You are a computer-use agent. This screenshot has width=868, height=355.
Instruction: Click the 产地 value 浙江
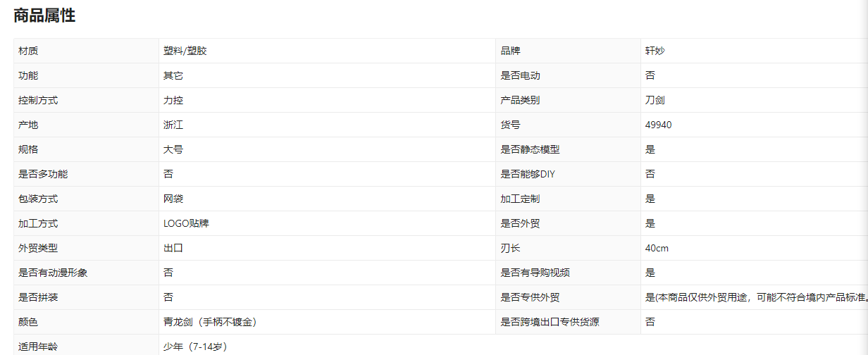pyautogui.click(x=173, y=125)
